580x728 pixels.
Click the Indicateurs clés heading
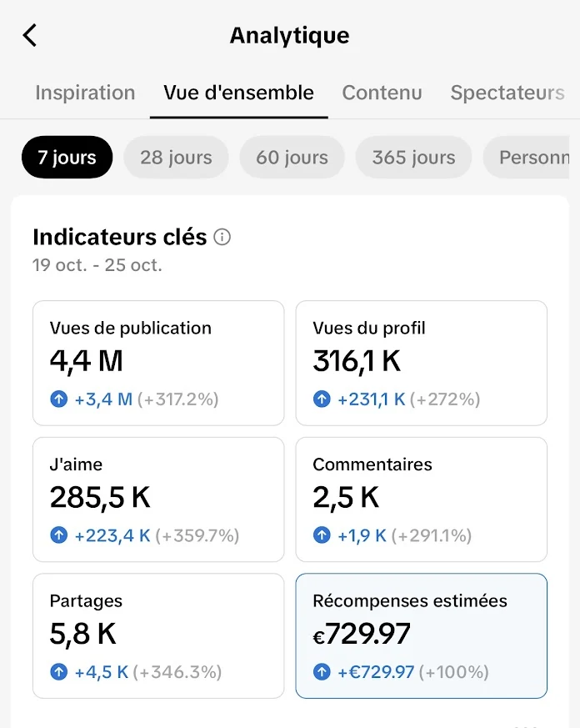pos(120,237)
